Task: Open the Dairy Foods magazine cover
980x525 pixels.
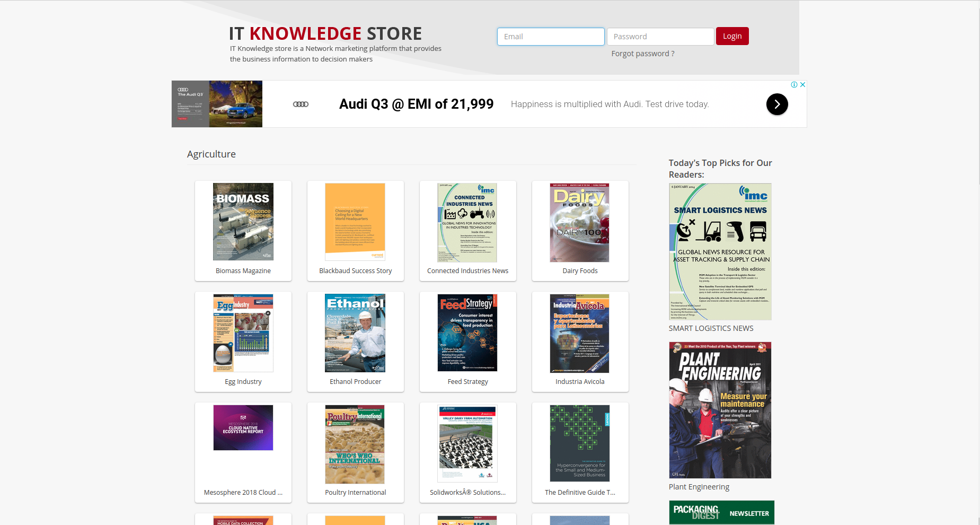Action: pos(580,223)
